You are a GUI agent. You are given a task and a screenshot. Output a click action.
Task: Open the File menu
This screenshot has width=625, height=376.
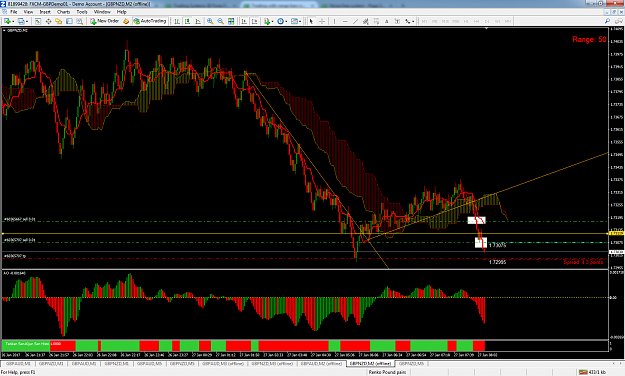tap(14, 12)
